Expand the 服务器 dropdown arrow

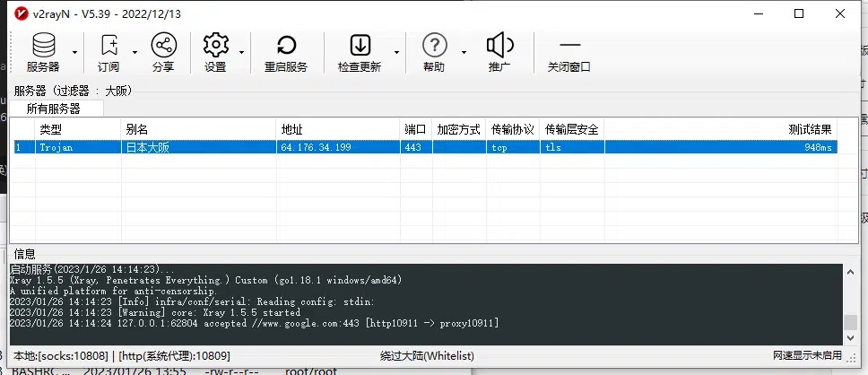tap(75, 53)
